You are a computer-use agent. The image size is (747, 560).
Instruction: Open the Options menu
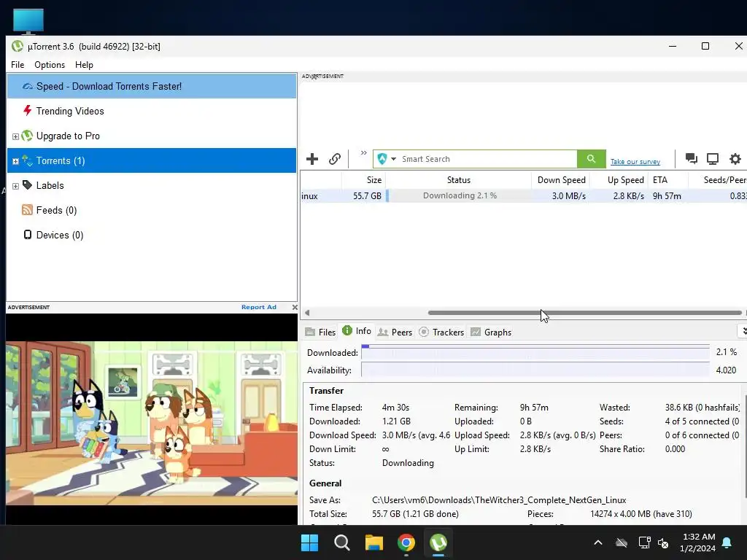(50, 65)
